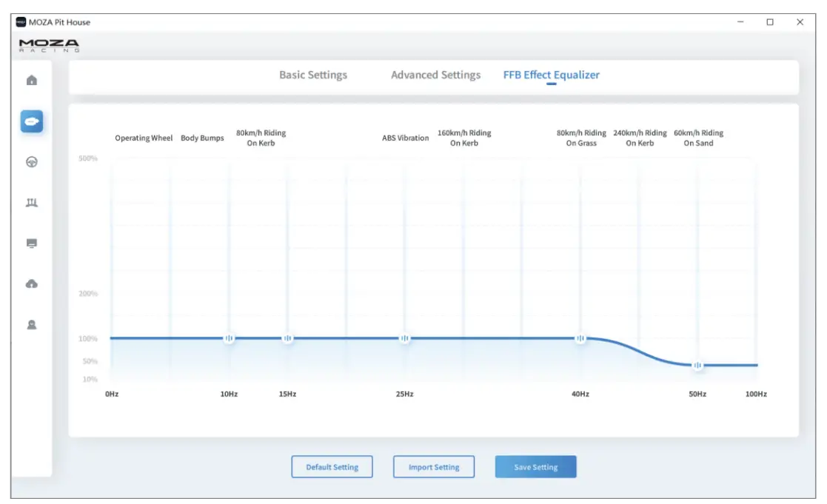The width and height of the screenshot is (827, 504).
Task: Click the 50Hz axis label
Action: click(697, 394)
